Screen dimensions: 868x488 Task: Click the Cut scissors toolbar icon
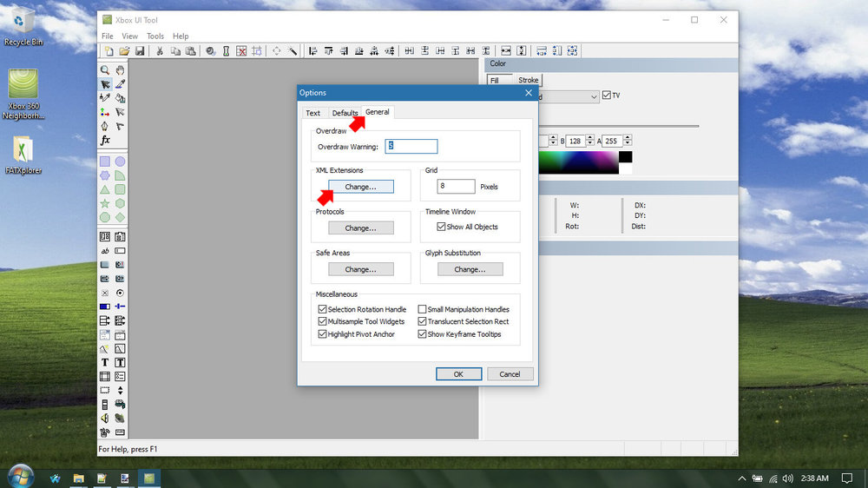(x=160, y=51)
